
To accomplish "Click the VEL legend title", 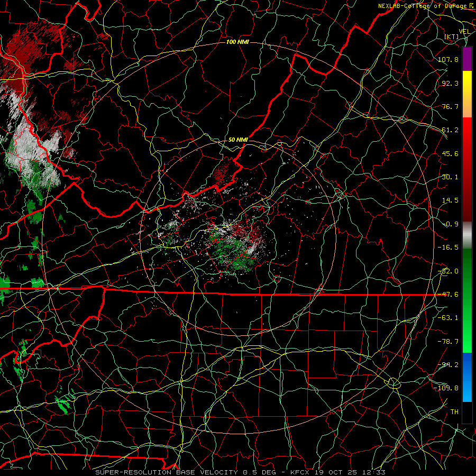I will point(464,32).
